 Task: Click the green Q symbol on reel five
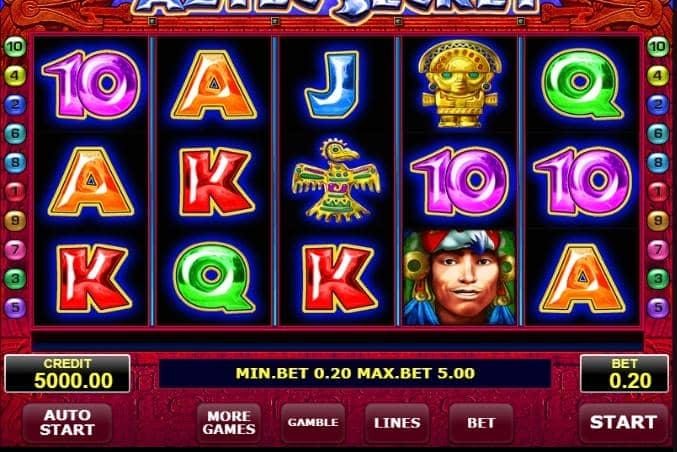[x=583, y=85]
